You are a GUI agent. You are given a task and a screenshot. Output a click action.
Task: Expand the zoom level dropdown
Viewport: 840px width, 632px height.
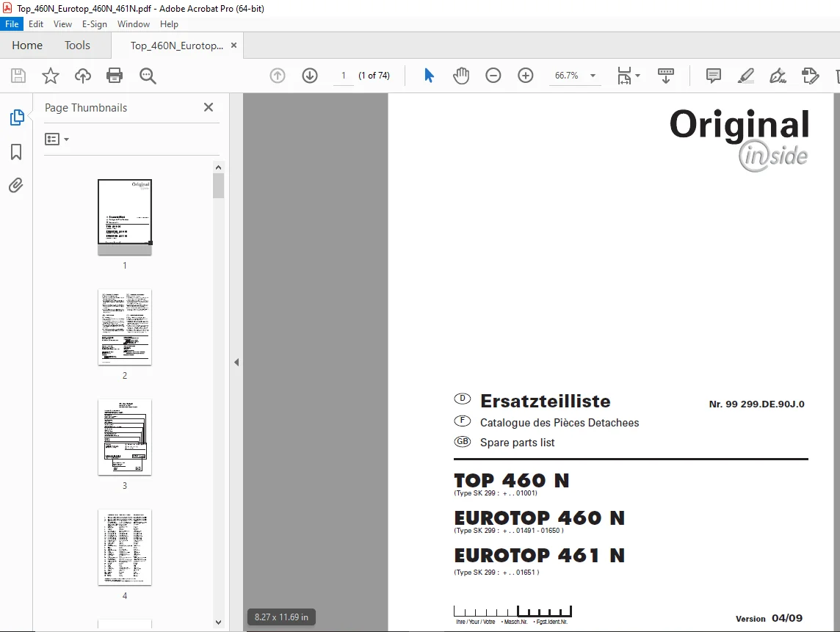click(593, 76)
